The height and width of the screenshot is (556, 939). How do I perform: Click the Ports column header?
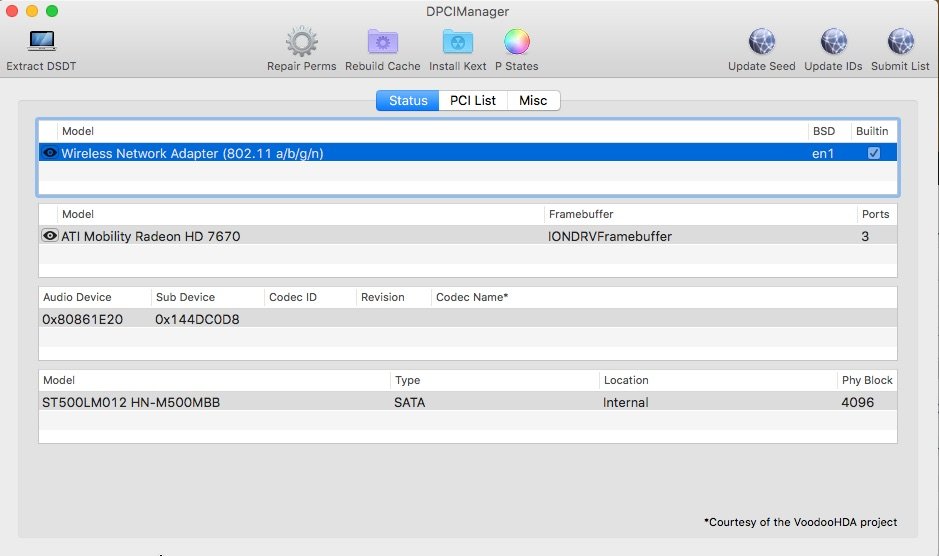[x=876, y=214]
